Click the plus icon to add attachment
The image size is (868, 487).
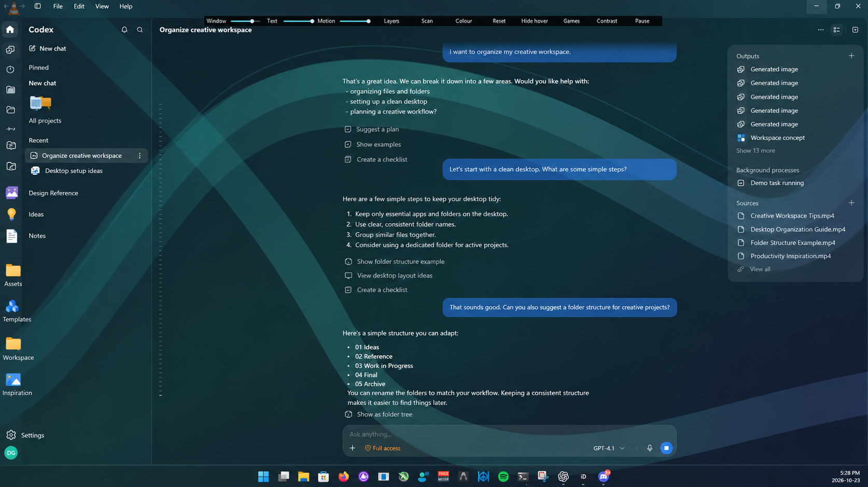point(353,448)
